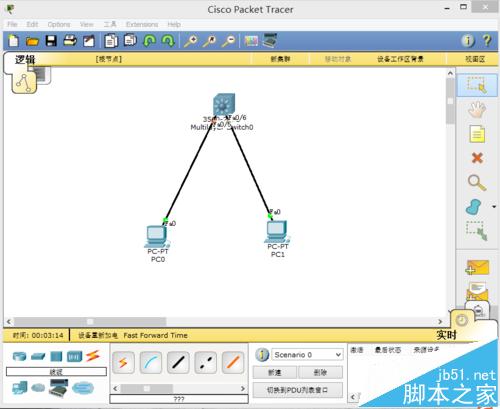Choose the automatic connection lightning icon
This screenshot has height=409, width=500.
point(124,362)
